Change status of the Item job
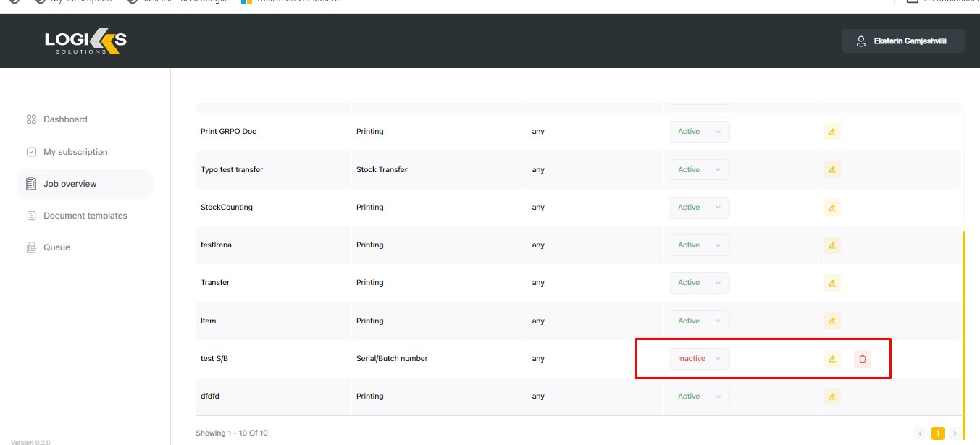 click(698, 321)
